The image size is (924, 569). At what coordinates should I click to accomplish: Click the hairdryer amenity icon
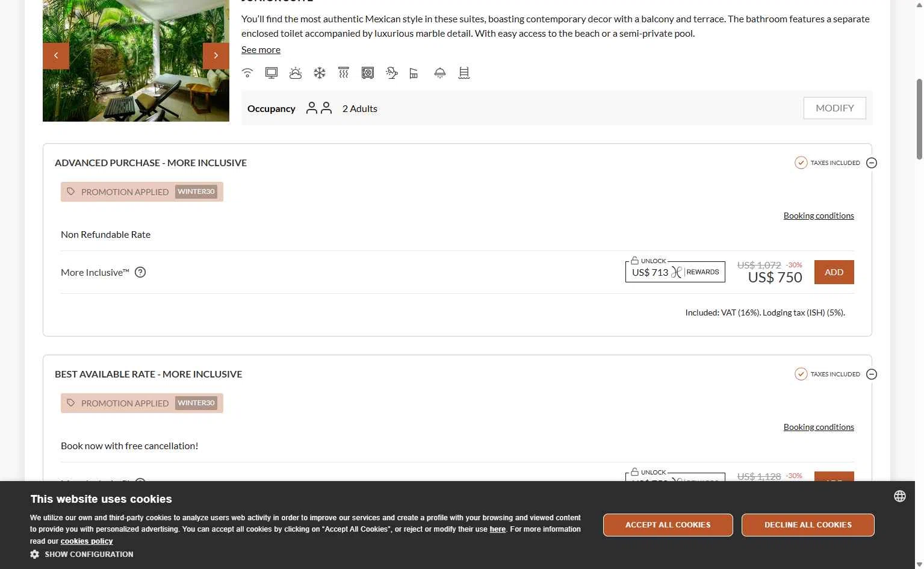(392, 73)
